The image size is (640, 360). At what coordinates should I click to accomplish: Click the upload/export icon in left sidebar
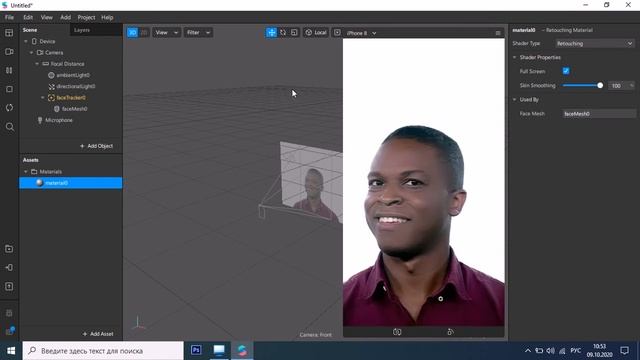(9, 287)
